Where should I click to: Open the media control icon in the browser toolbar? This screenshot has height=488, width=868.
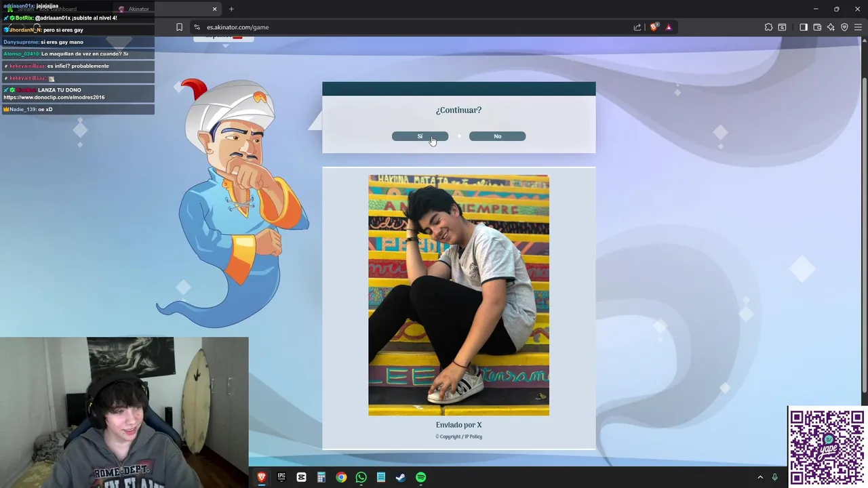(782, 27)
